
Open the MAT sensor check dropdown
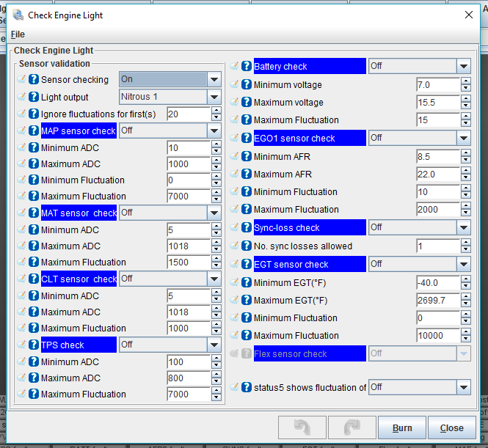click(214, 213)
